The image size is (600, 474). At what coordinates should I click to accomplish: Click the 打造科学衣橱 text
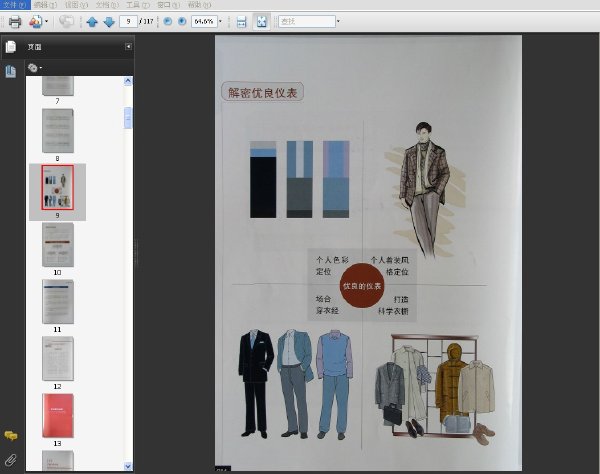393,305
